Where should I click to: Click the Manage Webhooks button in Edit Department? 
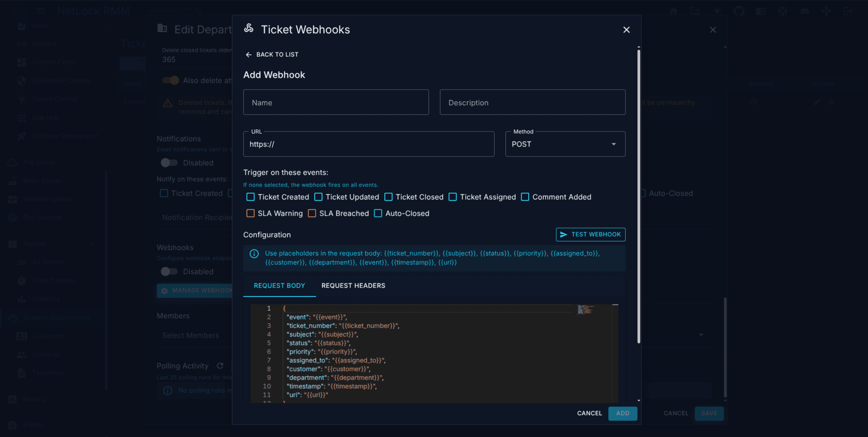point(195,290)
